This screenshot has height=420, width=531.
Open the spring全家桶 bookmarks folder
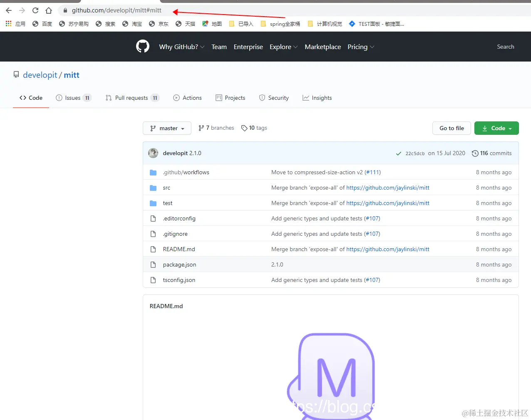[x=280, y=24]
